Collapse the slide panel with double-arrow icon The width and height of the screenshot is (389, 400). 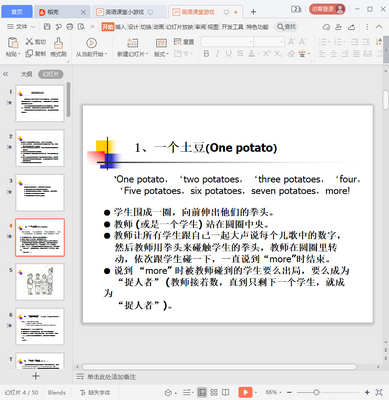click(6, 74)
